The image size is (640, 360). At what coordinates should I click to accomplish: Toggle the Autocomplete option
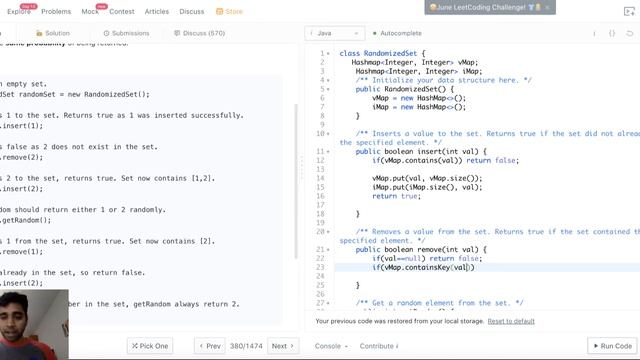pyautogui.click(x=397, y=33)
